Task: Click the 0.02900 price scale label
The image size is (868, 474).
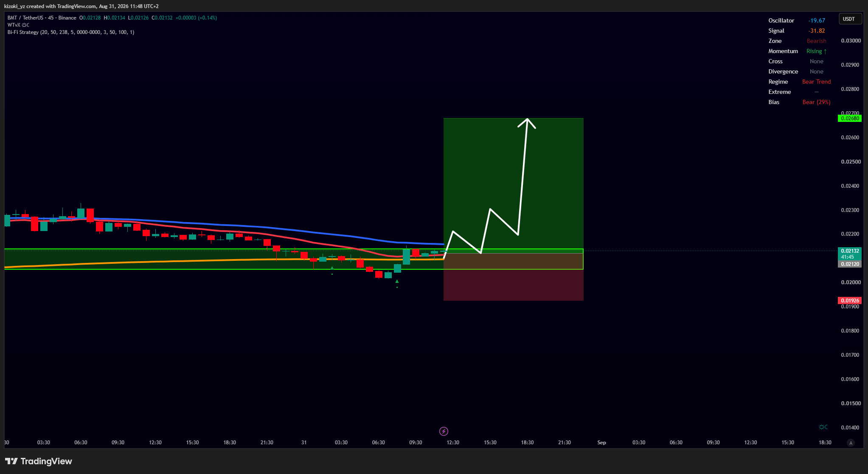Action: point(851,65)
